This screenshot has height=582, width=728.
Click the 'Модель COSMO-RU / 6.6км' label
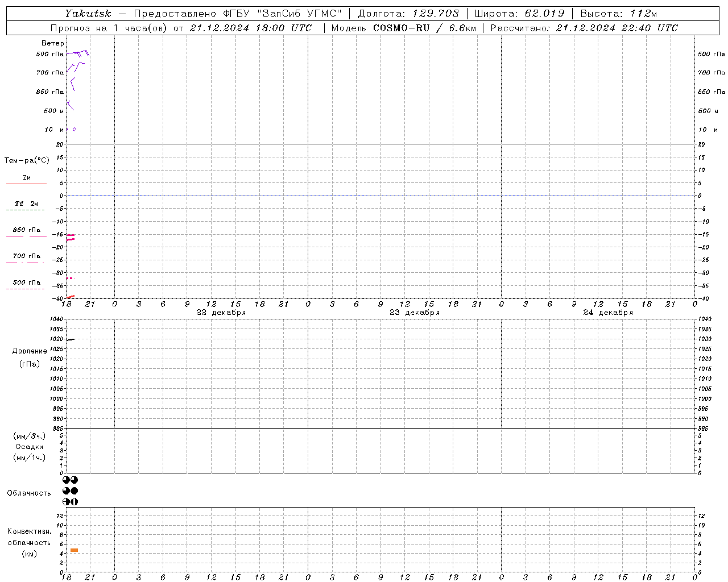coord(404,28)
